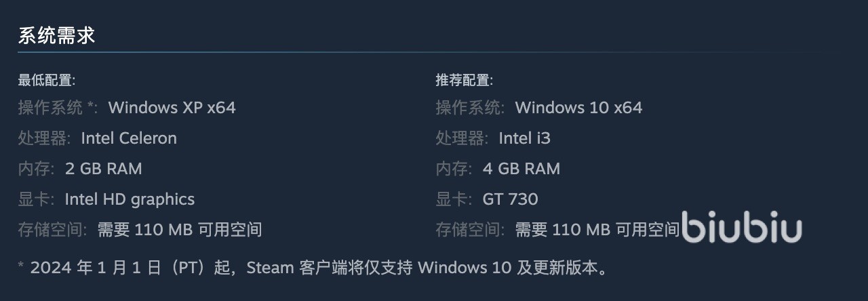The width and height of the screenshot is (868, 301).
Task: Click the 处理器 label under 最低配置
Action: [44, 138]
